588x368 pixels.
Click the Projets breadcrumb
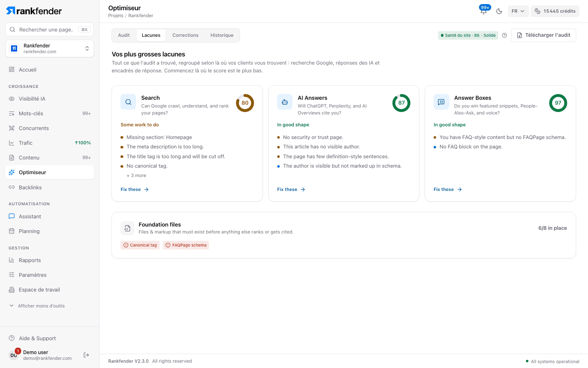(x=116, y=16)
